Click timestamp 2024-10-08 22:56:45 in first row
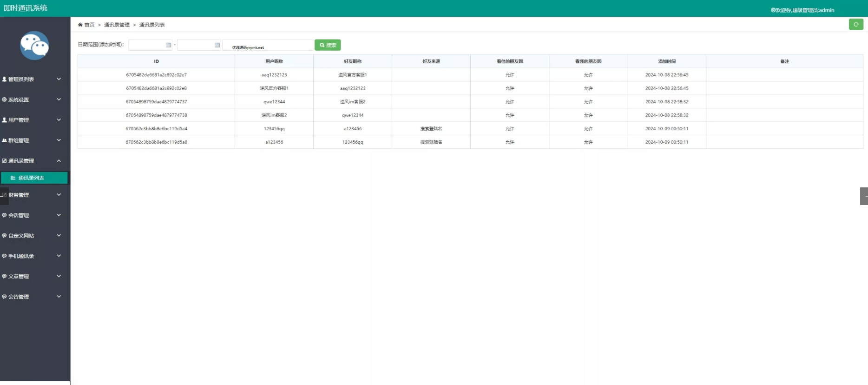This screenshot has width=868, height=385. tap(667, 75)
